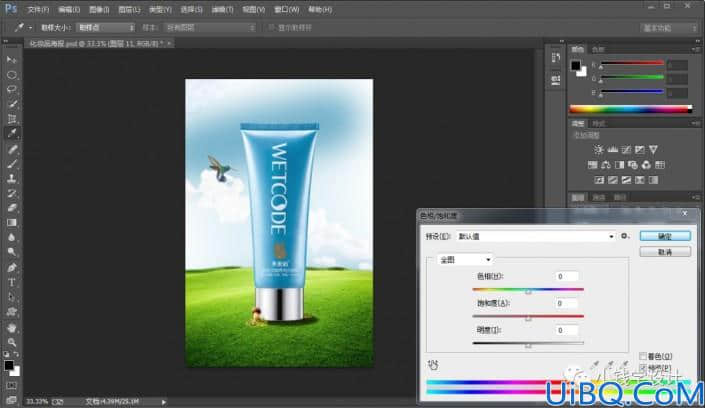
Task: Enable the Colorize checkbox
Action: [643, 356]
